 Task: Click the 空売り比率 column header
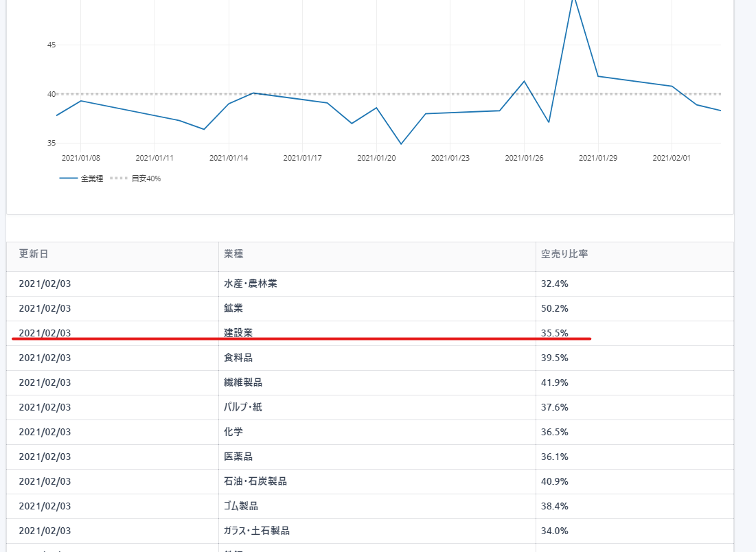[x=564, y=254]
